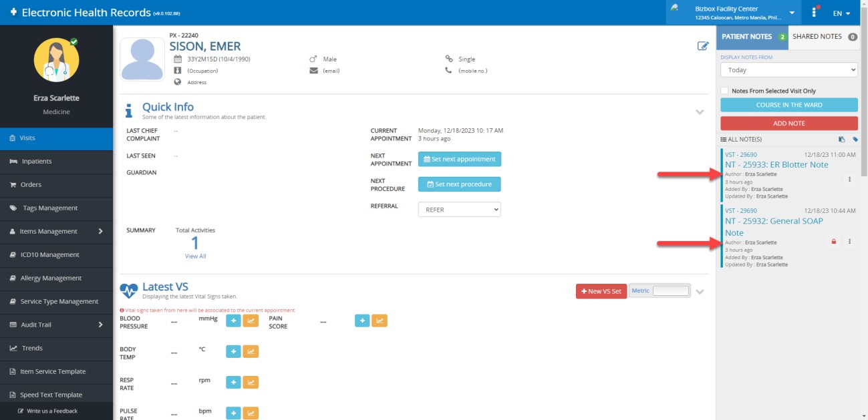Toggle the Metric units switch
Screen dimensions: 868x420
coord(670,291)
